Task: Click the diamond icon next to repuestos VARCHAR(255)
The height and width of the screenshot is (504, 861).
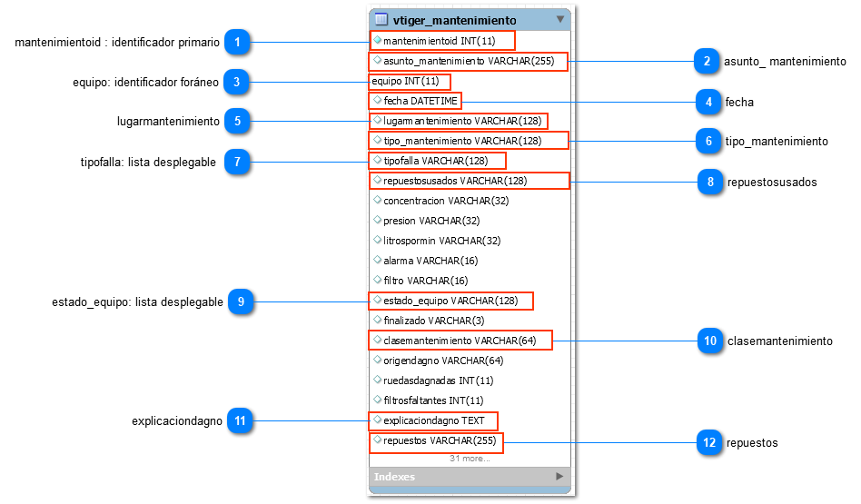Action: pyautogui.click(x=377, y=440)
